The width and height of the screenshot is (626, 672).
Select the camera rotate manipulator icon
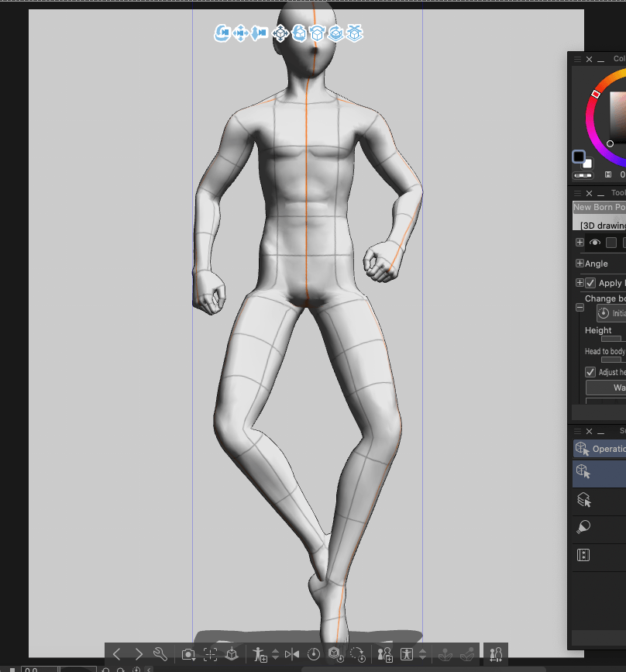coord(222,33)
